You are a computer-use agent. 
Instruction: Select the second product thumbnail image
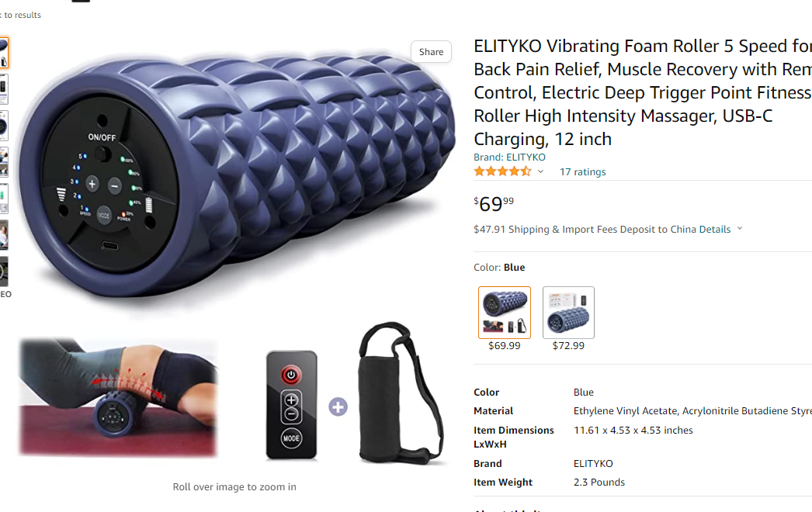pos(4,89)
